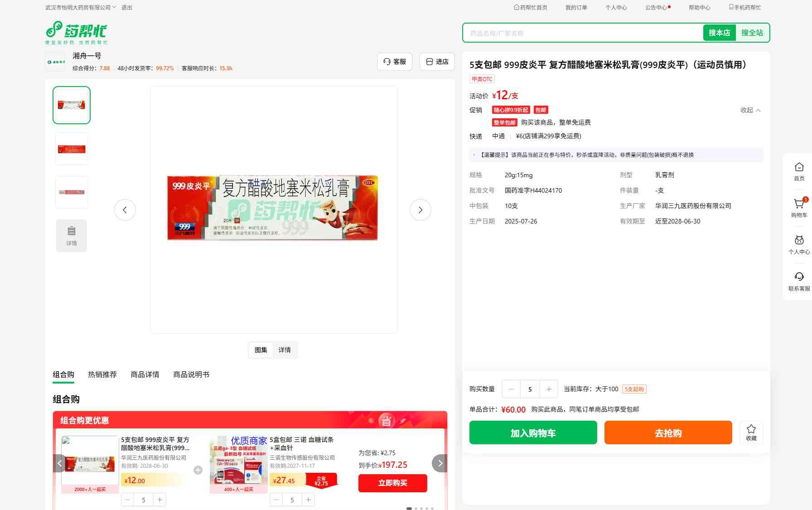Open the home icon in right sidebar
Image resolution: width=812 pixels, height=510 pixels.
tap(799, 168)
